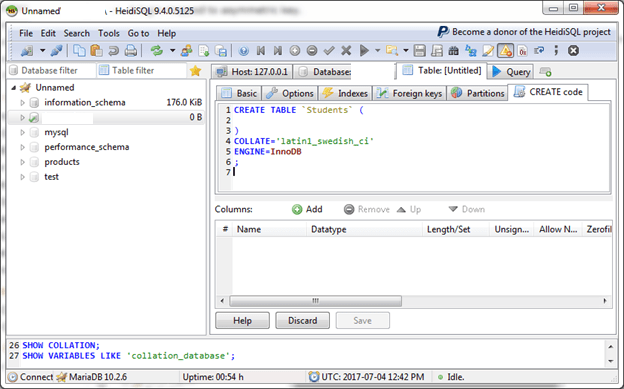This screenshot has height=389, width=624.
Task: Open the session manager dropdown arrow
Action: 42,51
